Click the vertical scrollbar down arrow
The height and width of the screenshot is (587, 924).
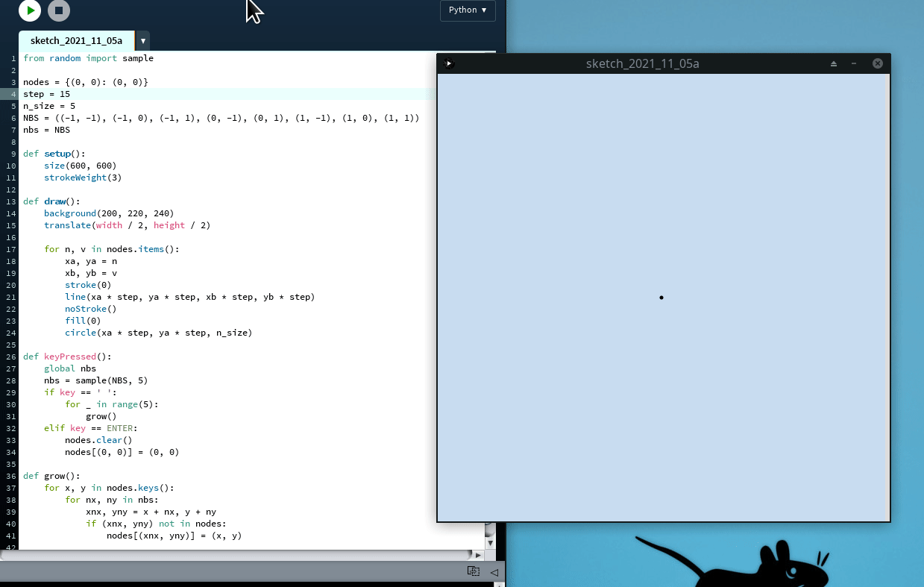click(x=490, y=543)
